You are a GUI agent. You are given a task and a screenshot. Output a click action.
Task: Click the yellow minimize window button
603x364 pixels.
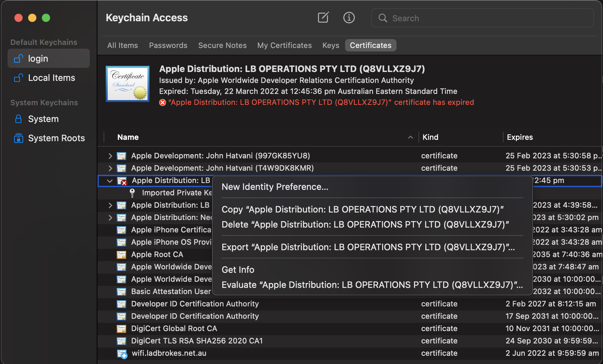click(x=32, y=18)
